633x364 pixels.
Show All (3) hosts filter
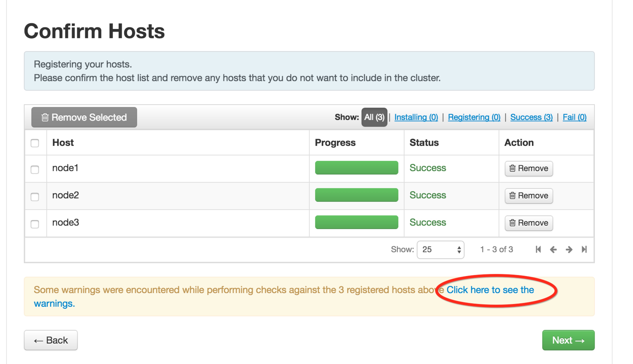coord(374,117)
